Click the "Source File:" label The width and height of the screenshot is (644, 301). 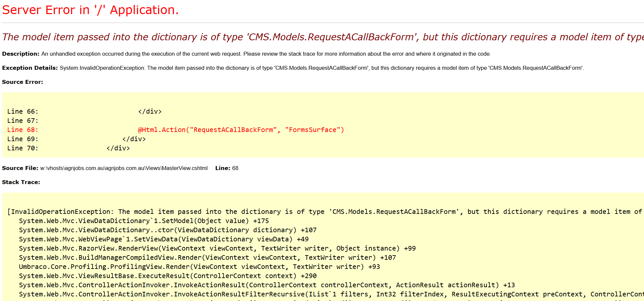pyautogui.click(x=20, y=168)
